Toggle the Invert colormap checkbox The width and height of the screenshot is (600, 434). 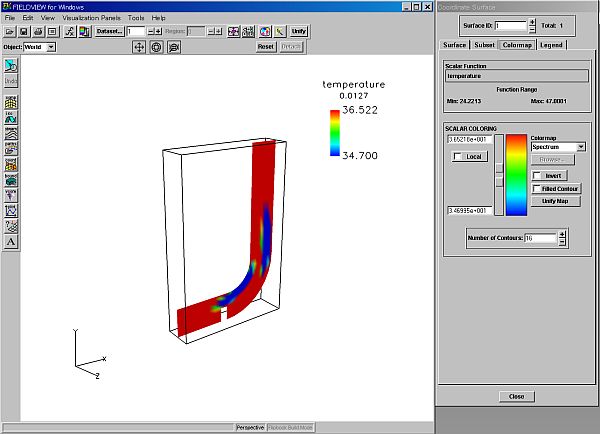pyautogui.click(x=537, y=175)
